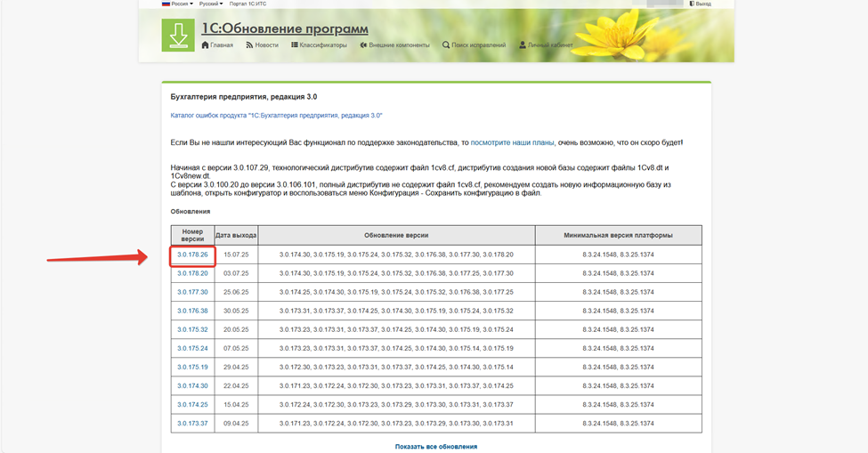Click Показать все обновления link
868x453 pixels.
pyautogui.click(x=436, y=447)
